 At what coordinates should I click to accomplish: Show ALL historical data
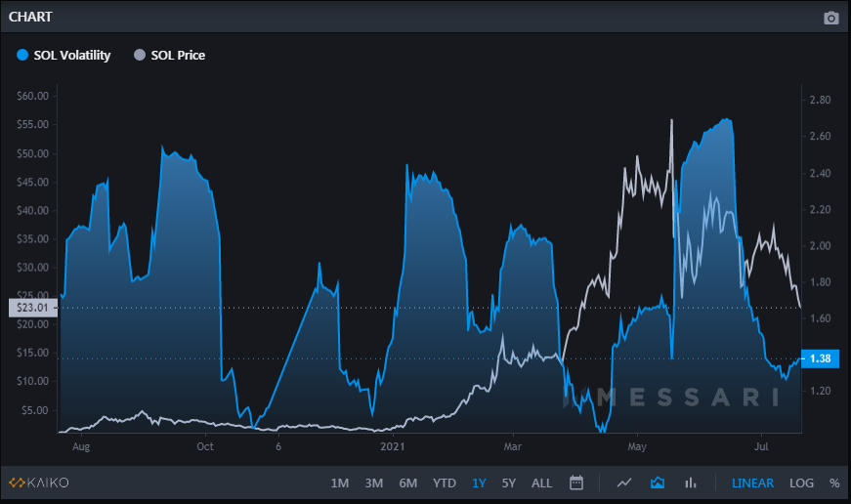(x=541, y=483)
